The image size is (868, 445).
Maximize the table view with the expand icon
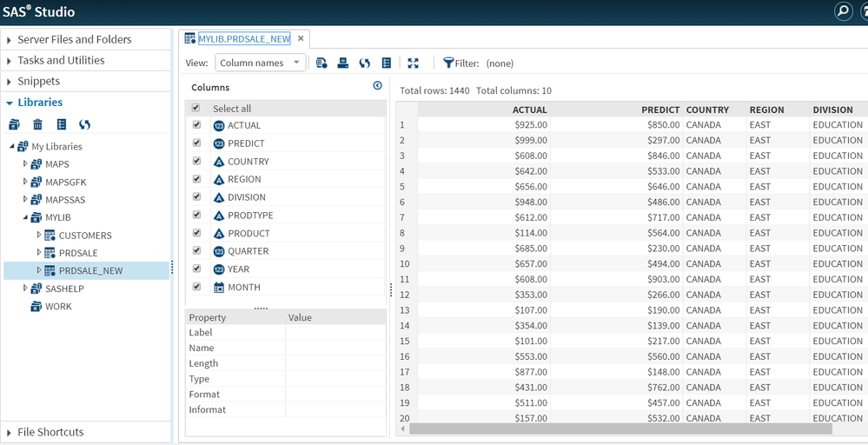(413, 63)
